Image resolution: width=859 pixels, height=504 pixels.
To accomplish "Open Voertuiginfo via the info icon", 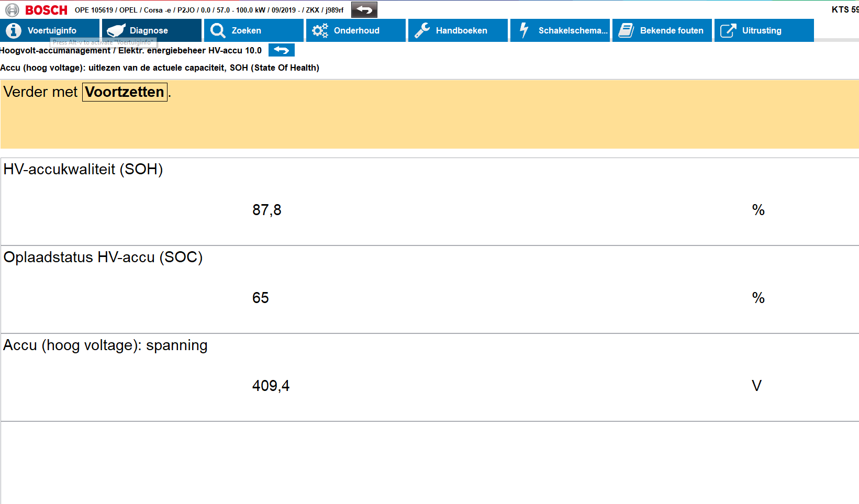I will tap(14, 30).
